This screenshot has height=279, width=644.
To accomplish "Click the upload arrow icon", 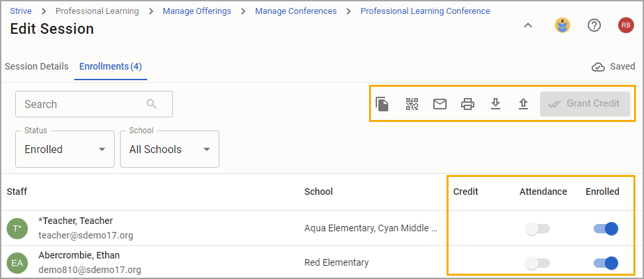I will [x=523, y=104].
